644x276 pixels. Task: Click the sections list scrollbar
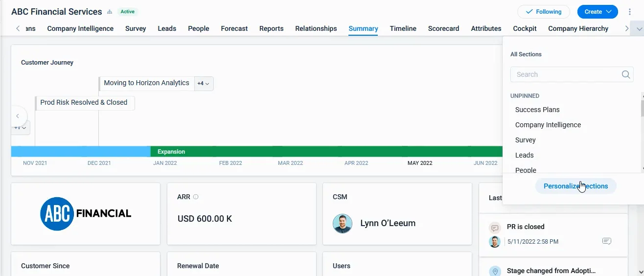click(642, 109)
